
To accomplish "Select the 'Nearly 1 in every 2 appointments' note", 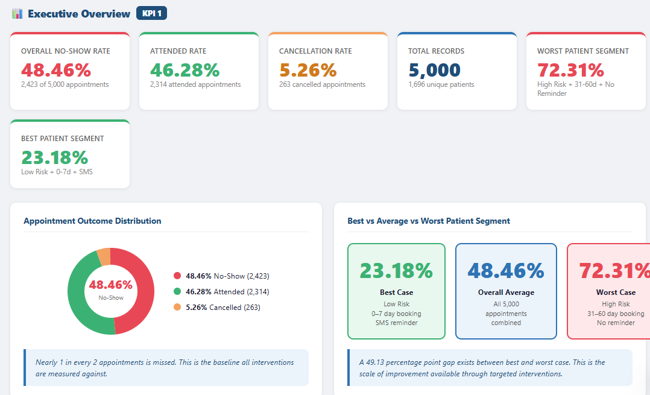I will [x=165, y=368].
